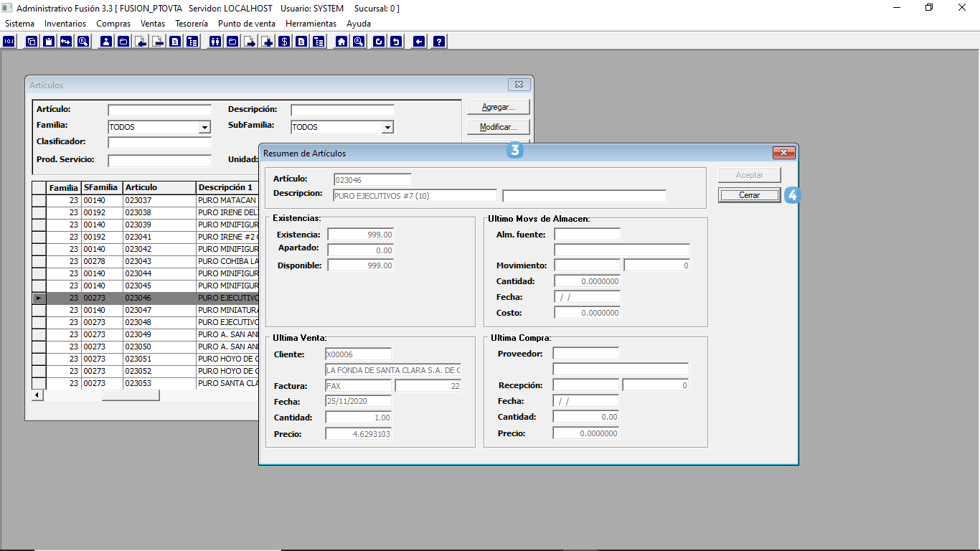Image resolution: width=980 pixels, height=551 pixels.
Task: Open the Tesorería menu
Action: click(192, 24)
